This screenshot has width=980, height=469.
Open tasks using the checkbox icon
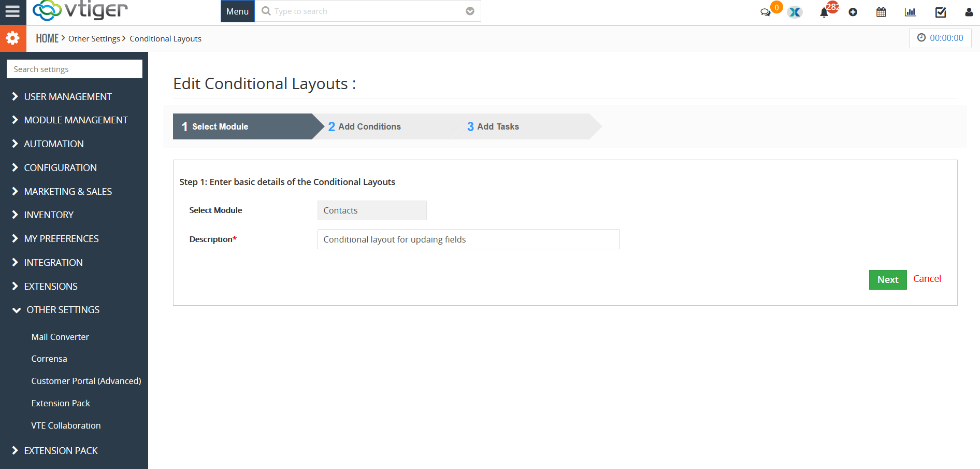[941, 11]
